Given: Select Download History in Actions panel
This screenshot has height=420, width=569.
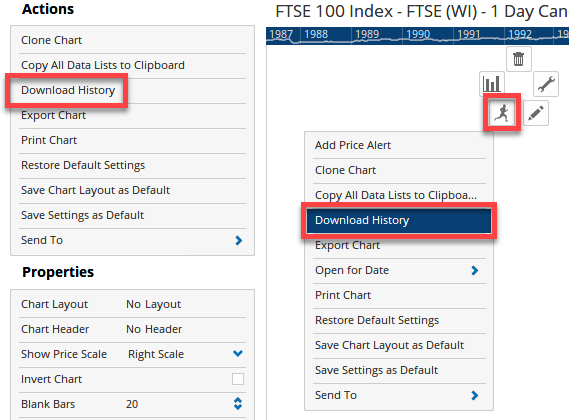Looking at the screenshot, I should point(132,90).
